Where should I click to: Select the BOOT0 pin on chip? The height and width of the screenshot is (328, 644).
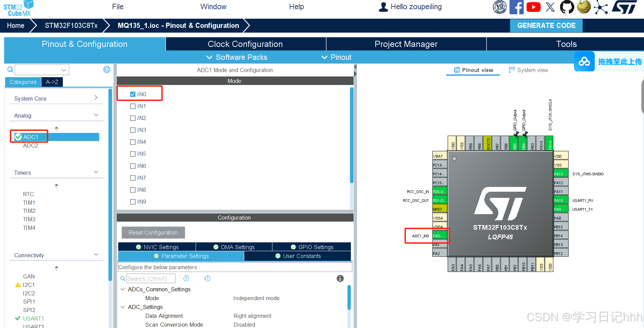tap(488, 143)
